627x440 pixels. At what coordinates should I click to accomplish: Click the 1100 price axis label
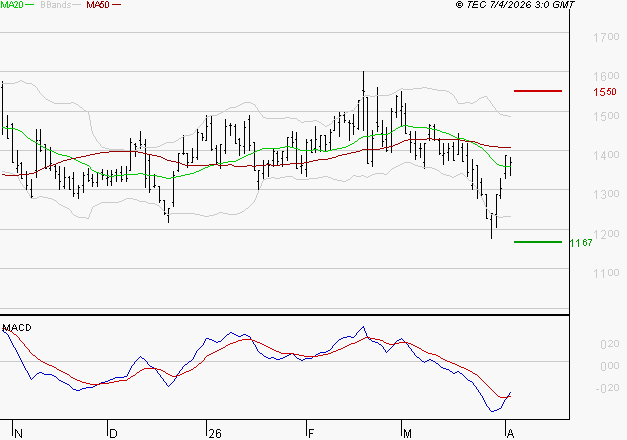click(x=606, y=273)
